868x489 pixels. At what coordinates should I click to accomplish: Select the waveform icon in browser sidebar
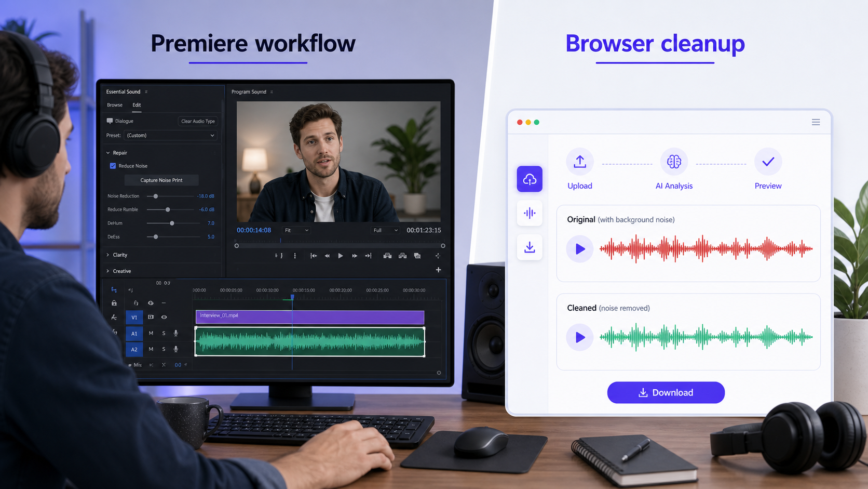(530, 213)
